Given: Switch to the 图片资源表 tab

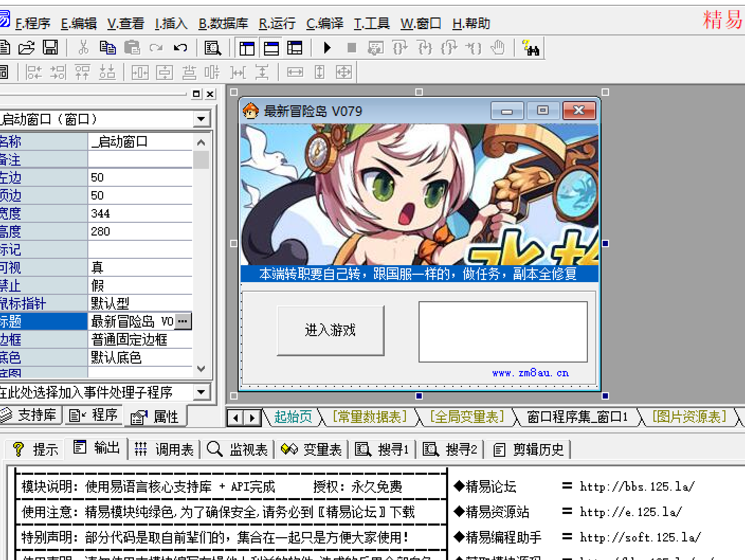Looking at the screenshot, I should [x=689, y=417].
